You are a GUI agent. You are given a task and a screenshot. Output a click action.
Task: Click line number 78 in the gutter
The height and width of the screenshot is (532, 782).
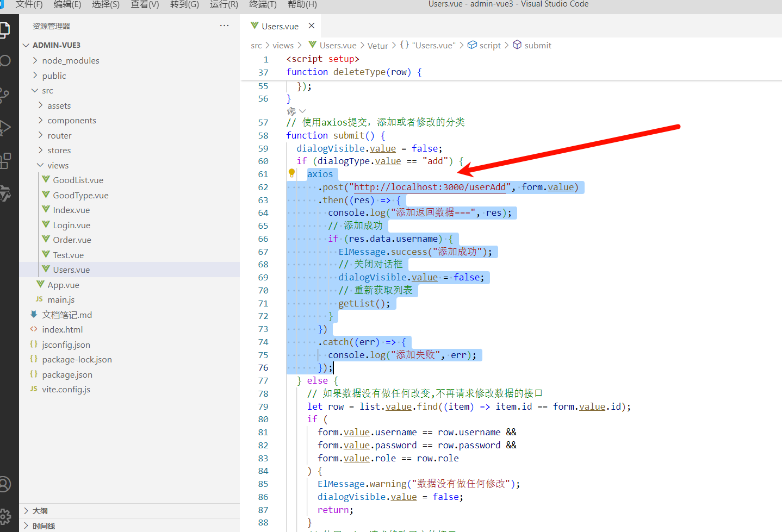[x=263, y=393]
